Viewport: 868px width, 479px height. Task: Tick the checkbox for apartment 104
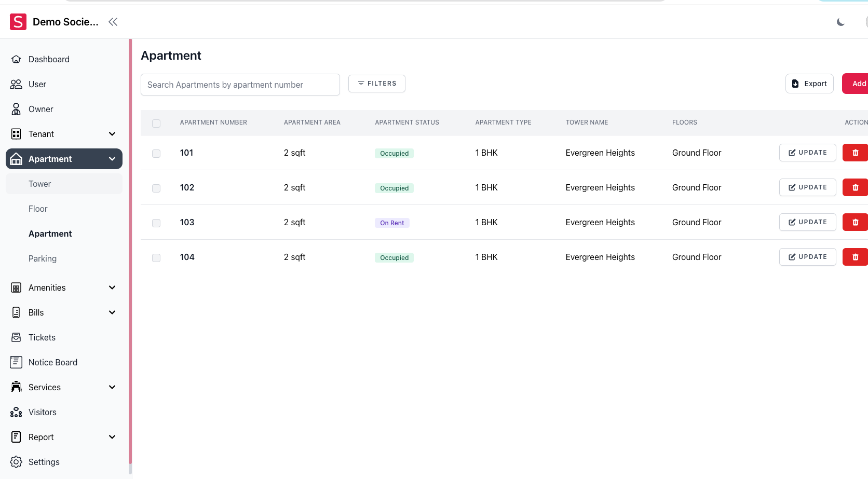click(x=156, y=257)
